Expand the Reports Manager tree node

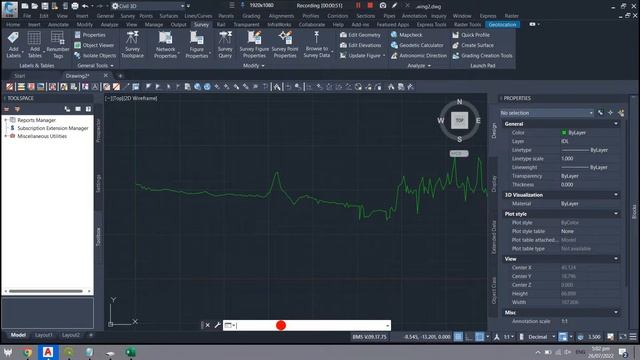point(6,120)
